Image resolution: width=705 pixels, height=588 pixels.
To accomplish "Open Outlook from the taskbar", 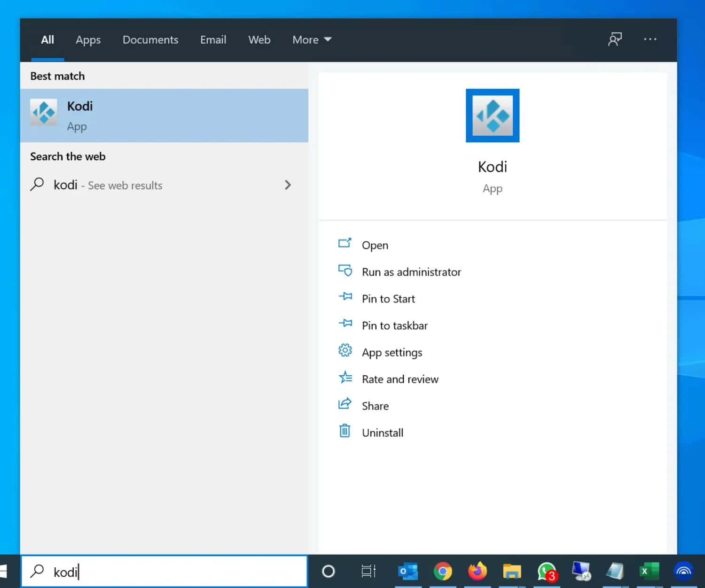I will 408,571.
